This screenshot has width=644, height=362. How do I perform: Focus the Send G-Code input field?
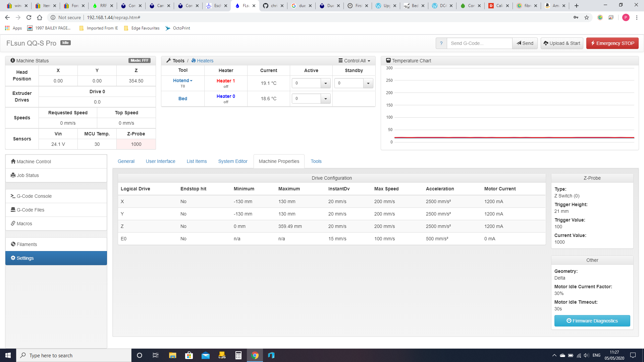tap(479, 43)
